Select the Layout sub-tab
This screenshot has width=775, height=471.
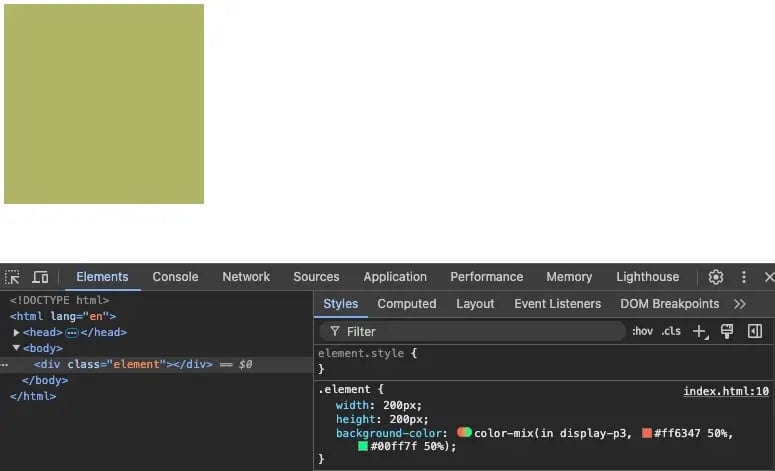475,303
